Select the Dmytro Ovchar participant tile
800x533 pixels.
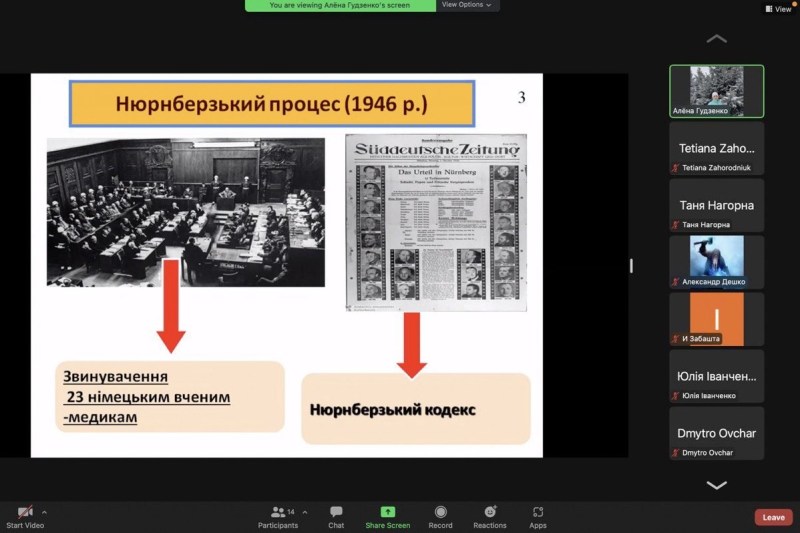point(716,434)
